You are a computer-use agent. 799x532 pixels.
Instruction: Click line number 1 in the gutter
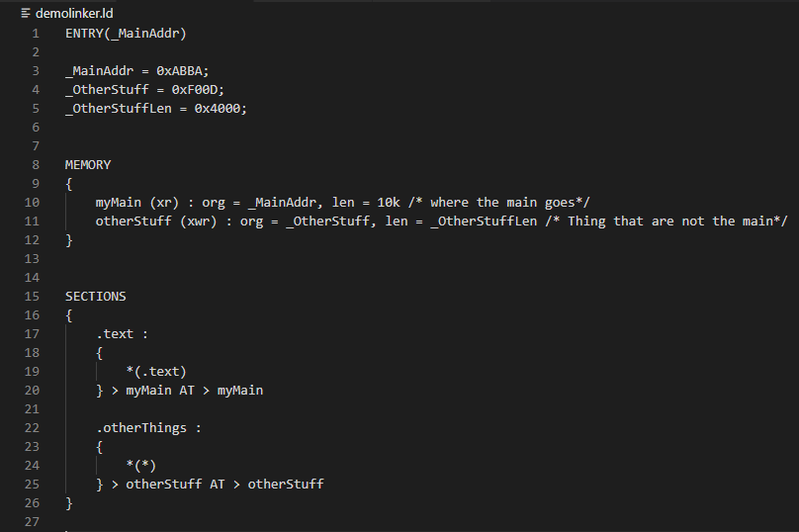tap(36, 34)
